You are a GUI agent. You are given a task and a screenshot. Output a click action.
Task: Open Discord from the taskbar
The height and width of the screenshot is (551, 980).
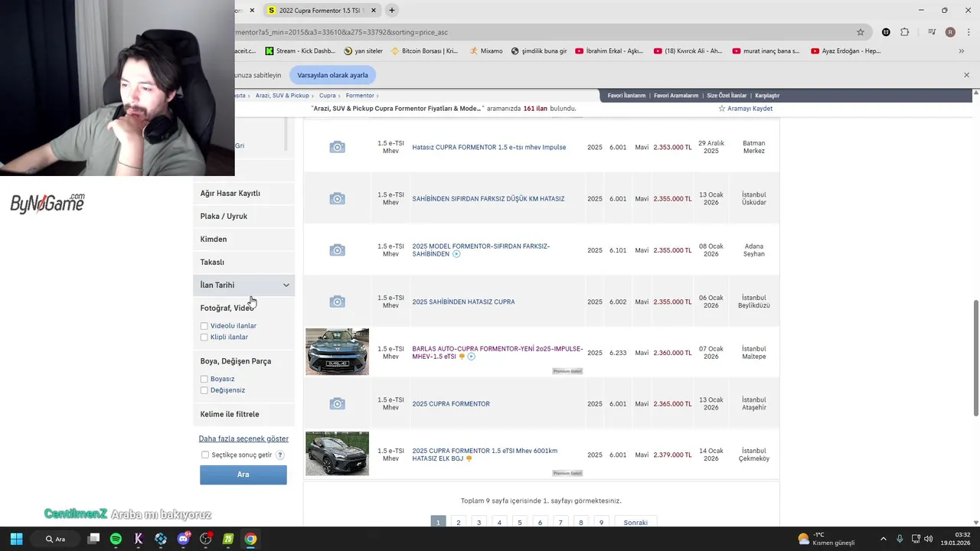(x=183, y=539)
